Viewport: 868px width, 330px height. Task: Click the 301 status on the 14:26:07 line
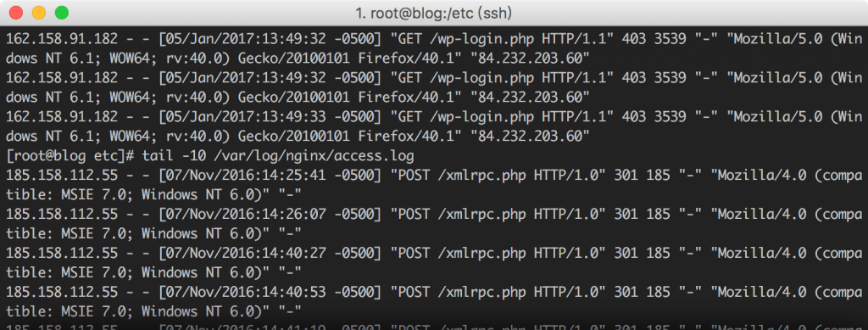click(626, 215)
